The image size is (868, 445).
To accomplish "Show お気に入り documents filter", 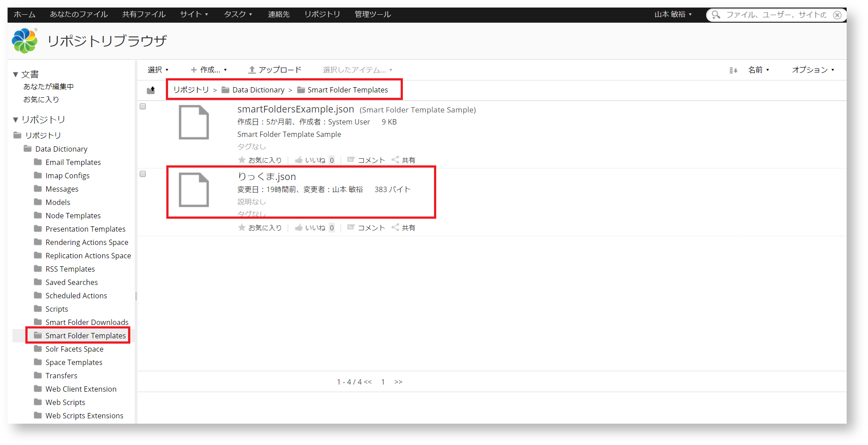I will click(x=41, y=100).
